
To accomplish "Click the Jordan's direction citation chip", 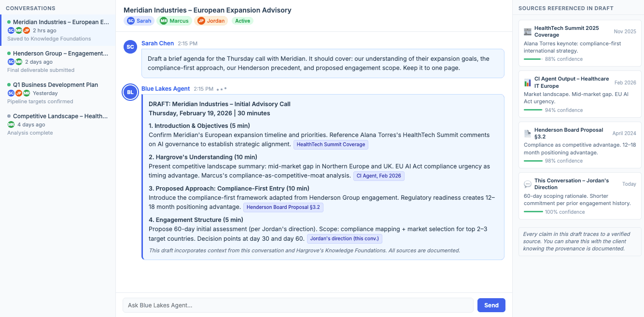I will [344, 238].
